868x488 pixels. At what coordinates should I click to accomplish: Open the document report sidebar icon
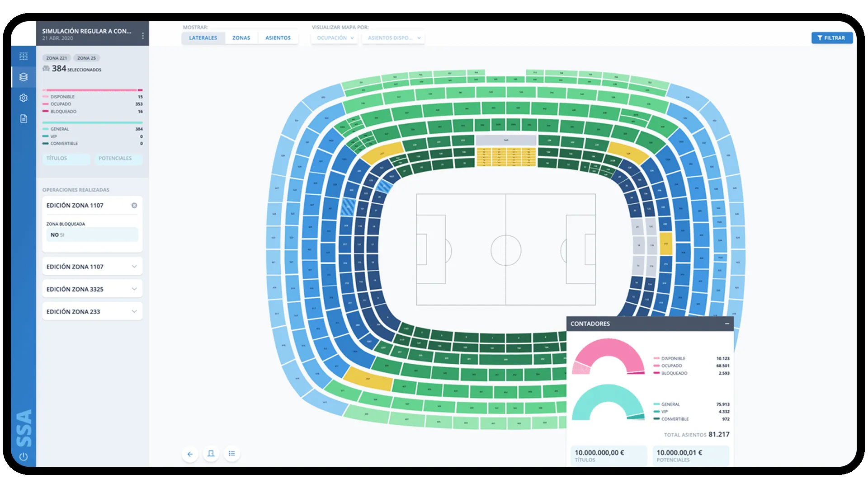point(24,119)
